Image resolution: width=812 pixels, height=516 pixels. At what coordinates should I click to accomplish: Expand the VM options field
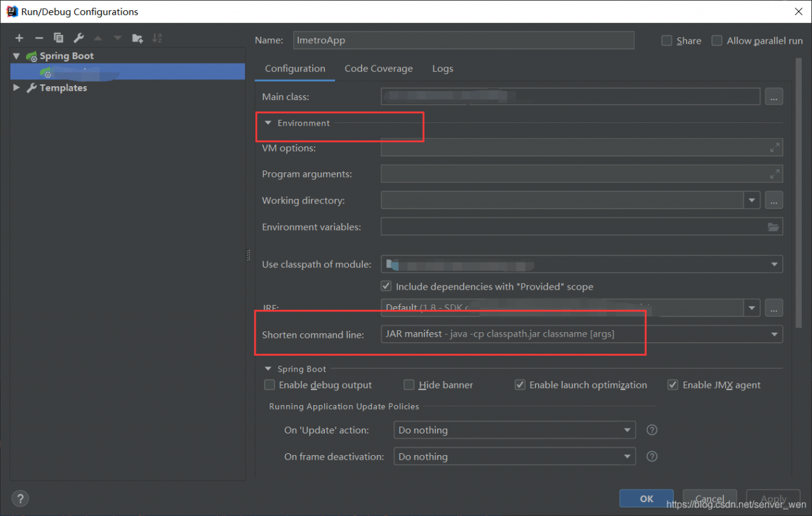pyautogui.click(x=775, y=148)
